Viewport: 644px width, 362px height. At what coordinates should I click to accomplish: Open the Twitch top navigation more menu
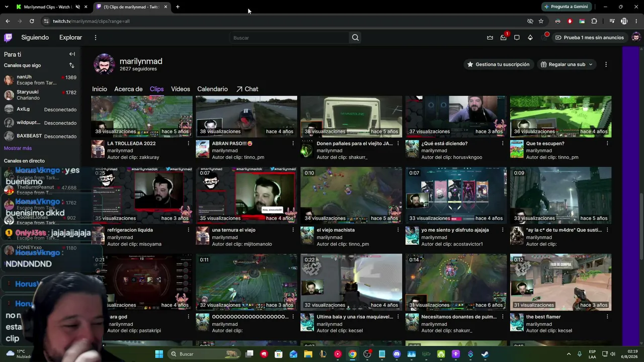coord(95,38)
